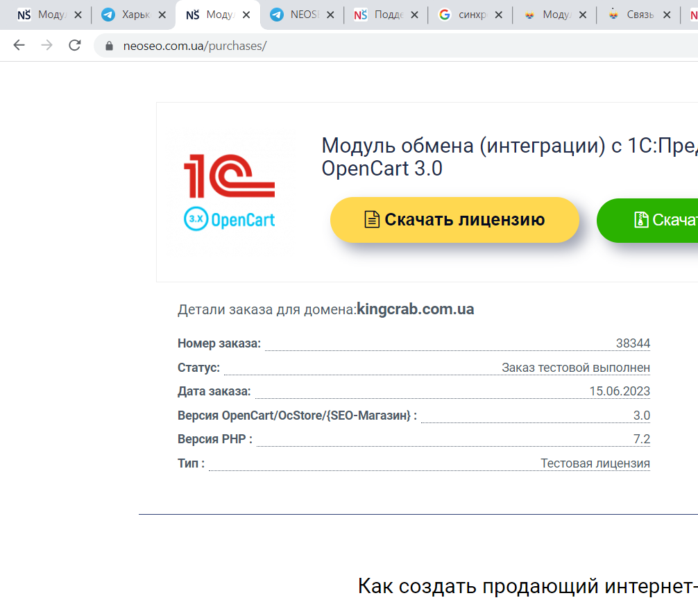Click the browser forward arrow

[46, 45]
